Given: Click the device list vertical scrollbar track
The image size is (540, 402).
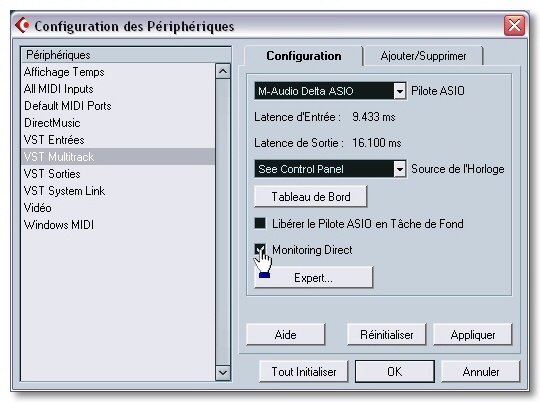Looking at the screenshot, I should tap(223, 222).
